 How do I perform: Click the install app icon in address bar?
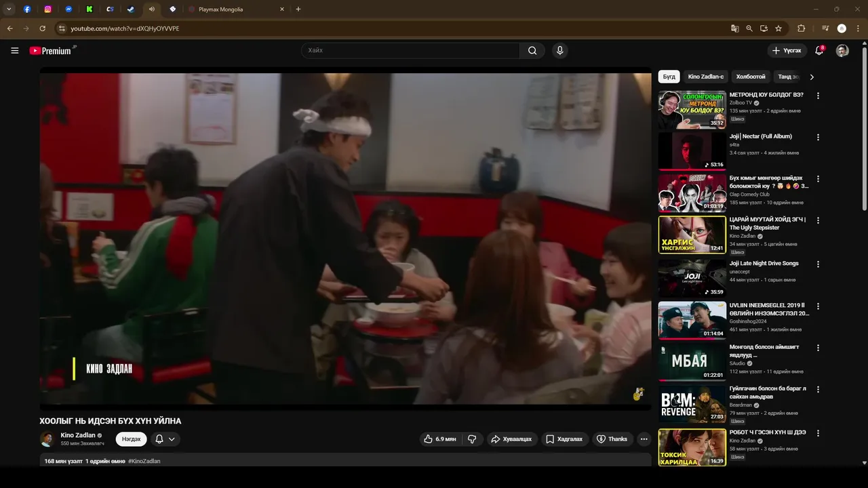tap(764, 28)
